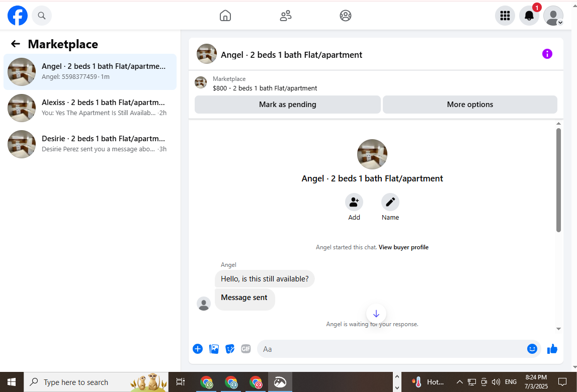This screenshot has width=577, height=392.
Task: Open the volume control tray icon
Action: coord(496,382)
